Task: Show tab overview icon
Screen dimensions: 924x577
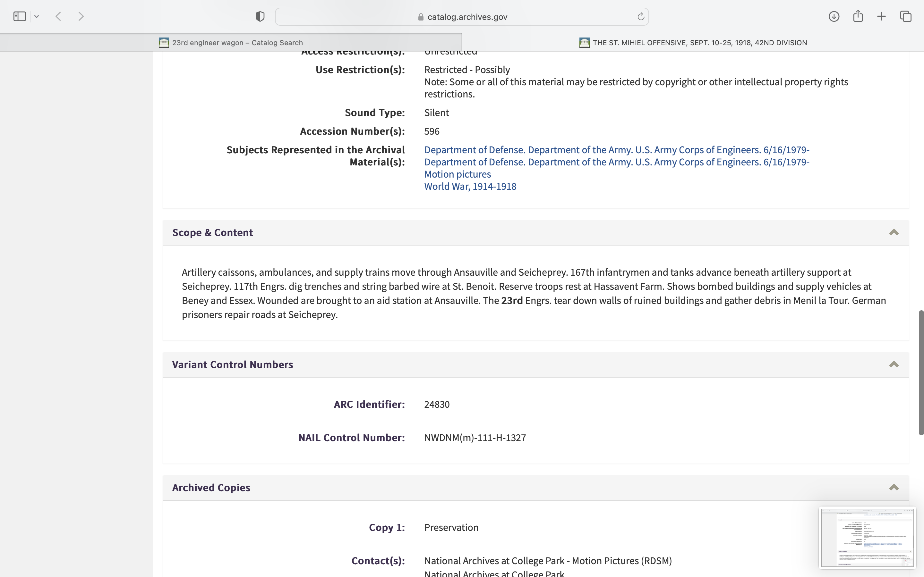Action: [906, 16]
